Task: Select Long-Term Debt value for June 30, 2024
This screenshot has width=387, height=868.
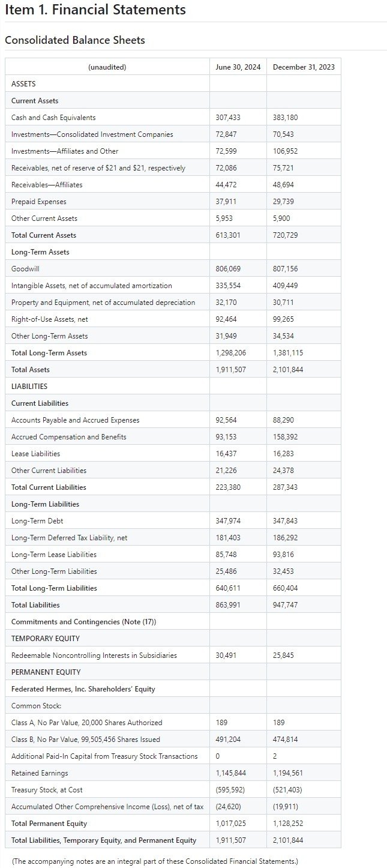Action: click(228, 521)
